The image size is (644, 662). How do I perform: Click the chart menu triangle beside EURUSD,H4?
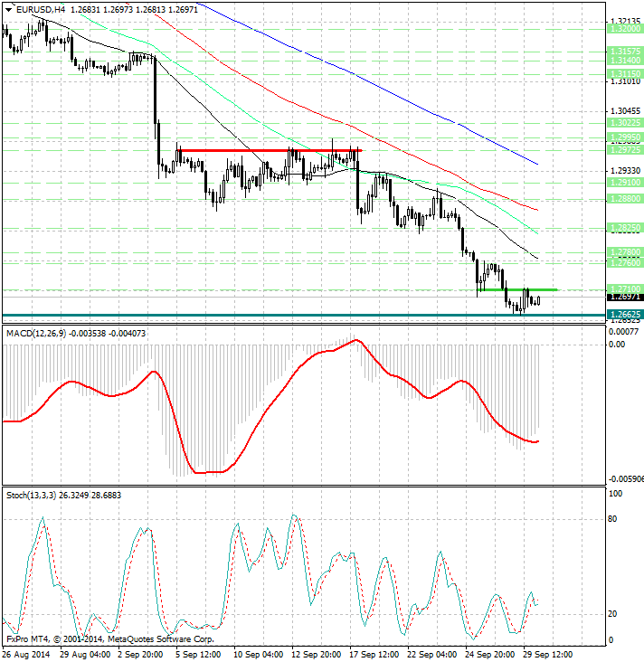pyautogui.click(x=8, y=10)
